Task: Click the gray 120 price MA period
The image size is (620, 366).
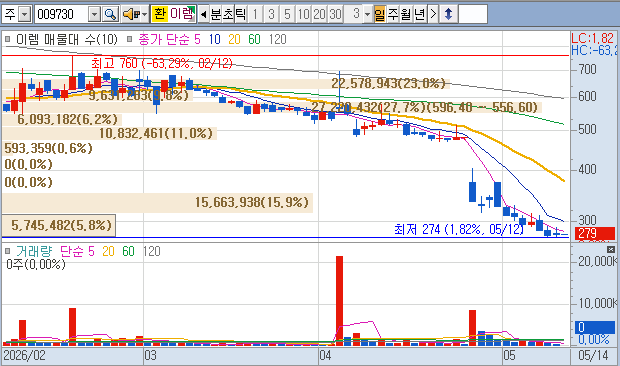Action: coord(278,39)
